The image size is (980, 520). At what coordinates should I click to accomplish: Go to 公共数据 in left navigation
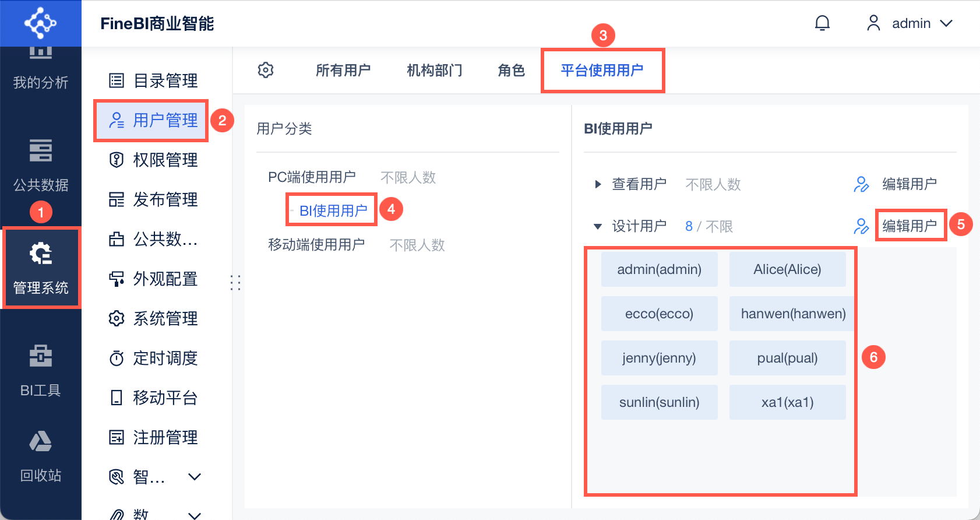[41, 165]
